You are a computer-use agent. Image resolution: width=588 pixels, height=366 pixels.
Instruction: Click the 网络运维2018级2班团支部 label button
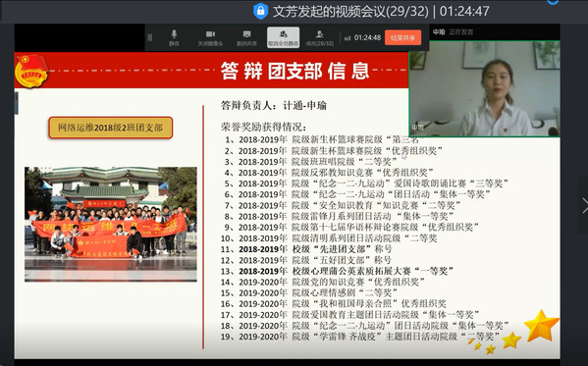click(x=110, y=128)
